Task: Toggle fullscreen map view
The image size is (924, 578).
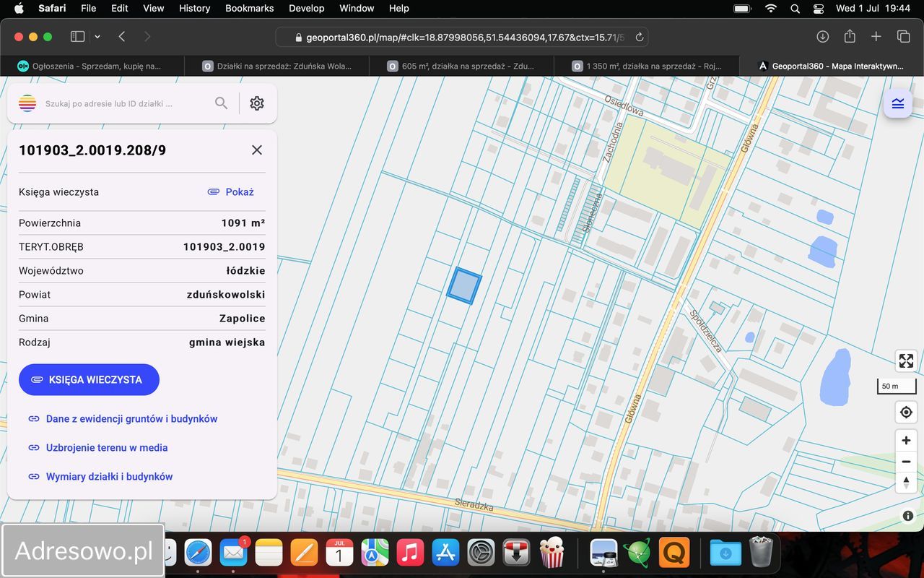Action: coord(906,361)
